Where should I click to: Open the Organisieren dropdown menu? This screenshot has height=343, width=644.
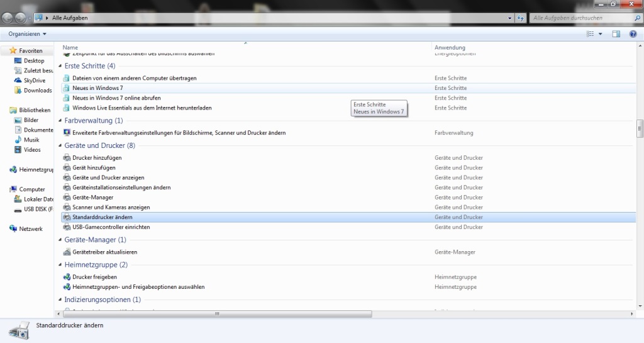click(x=27, y=34)
